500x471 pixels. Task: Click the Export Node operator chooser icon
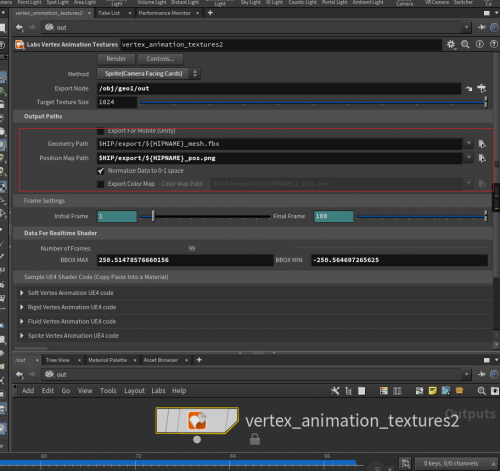[481, 88]
